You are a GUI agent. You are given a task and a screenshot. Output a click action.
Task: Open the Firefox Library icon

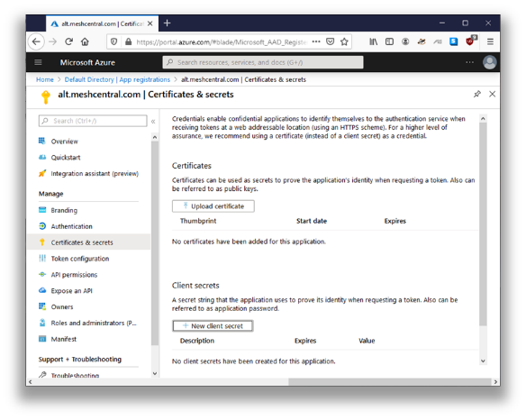pyautogui.click(x=374, y=41)
